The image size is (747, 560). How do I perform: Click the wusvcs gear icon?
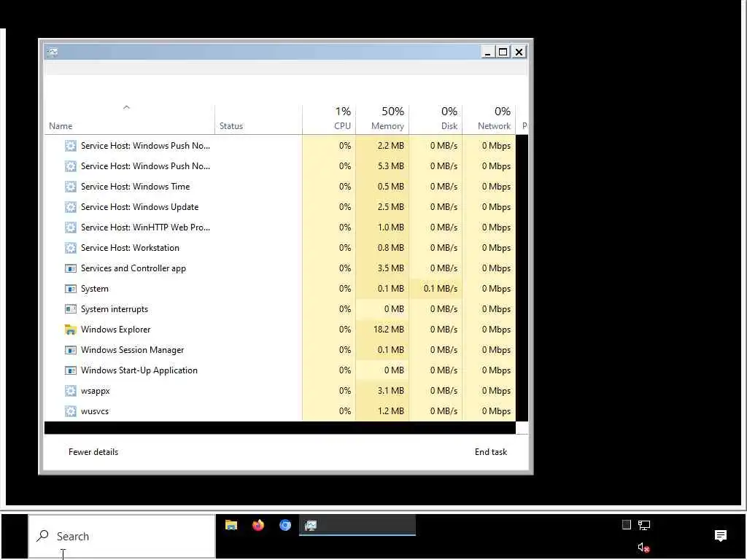71,411
